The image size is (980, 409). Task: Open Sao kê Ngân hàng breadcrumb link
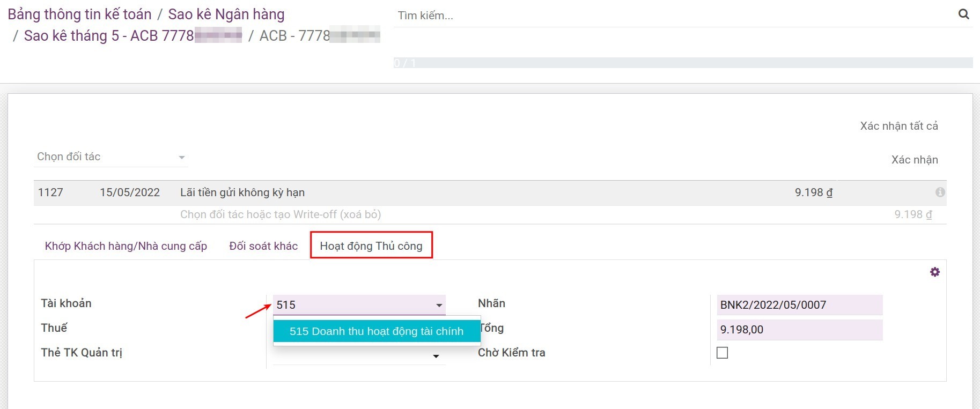(226, 14)
